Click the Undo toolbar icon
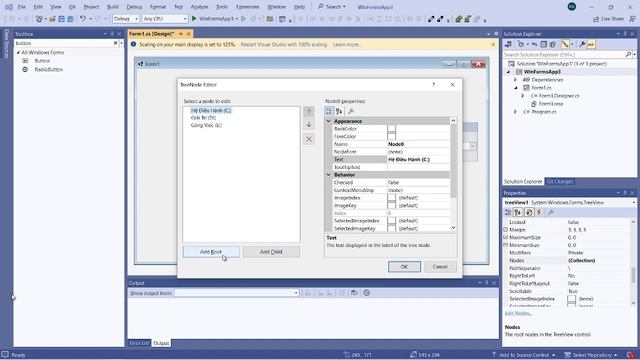640x360 pixels. [82, 19]
